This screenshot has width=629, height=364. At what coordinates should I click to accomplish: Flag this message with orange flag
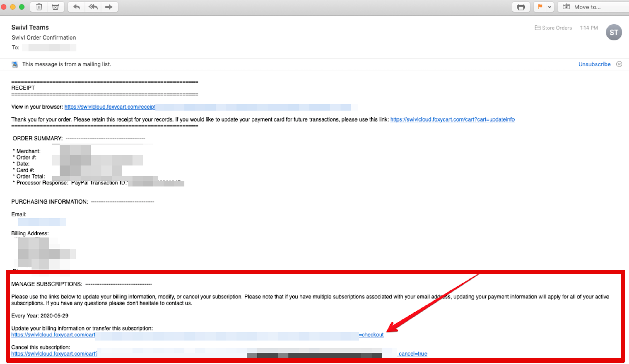pos(540,7)
